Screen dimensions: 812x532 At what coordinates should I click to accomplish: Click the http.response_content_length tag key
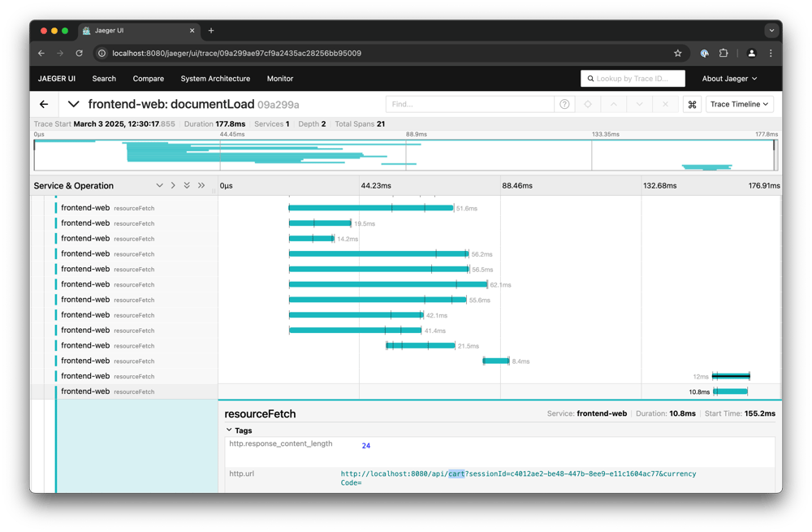pos(281,443)
